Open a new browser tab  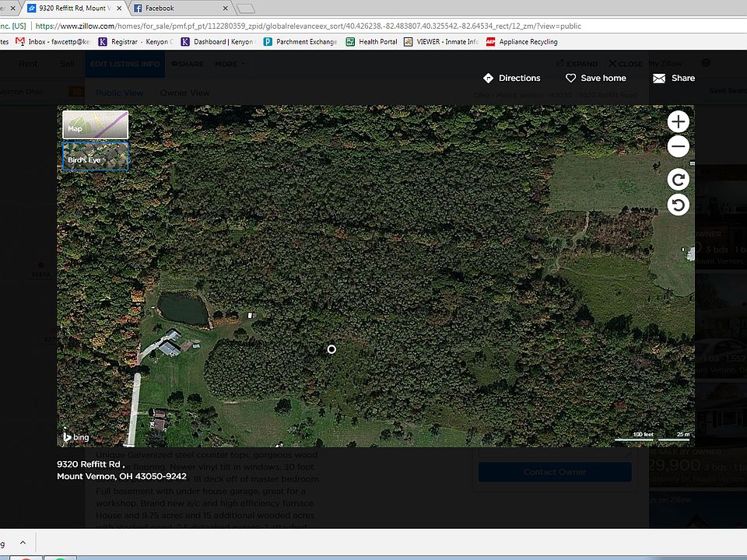pyautogui.click(x=246, y=8)
